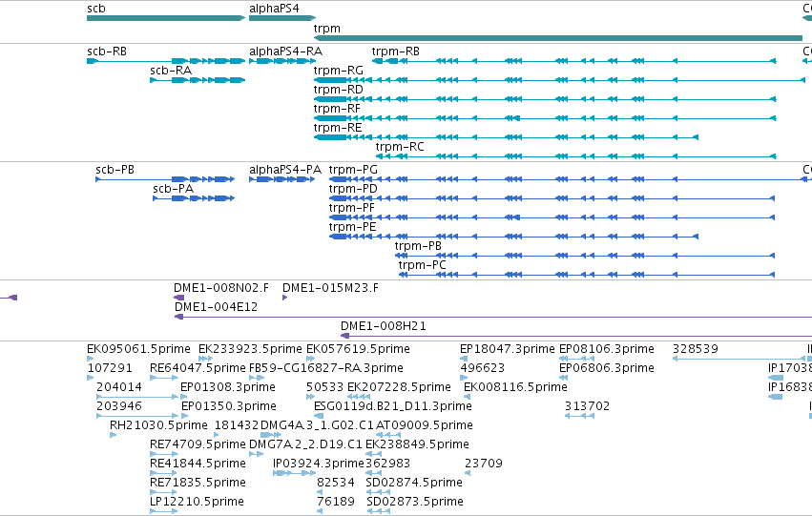This screenshot has width=812, height=516.
Task: Click the EK057619.5prime EST label
Action: click(x=359, y=349)
